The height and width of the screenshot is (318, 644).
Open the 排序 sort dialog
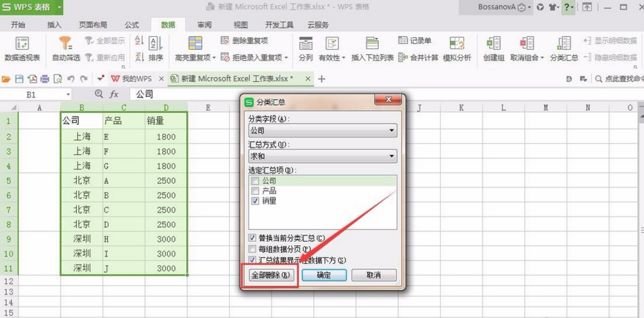pos(155,49)
